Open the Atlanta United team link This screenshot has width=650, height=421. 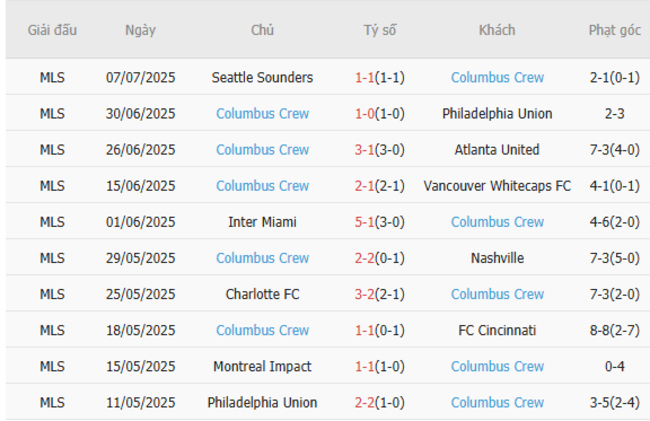[497, 150]
